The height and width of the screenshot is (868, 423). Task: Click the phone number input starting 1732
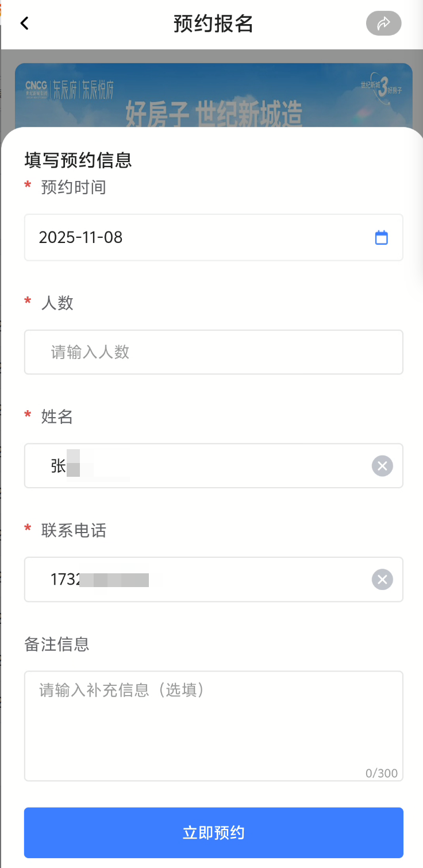point(195,579)
